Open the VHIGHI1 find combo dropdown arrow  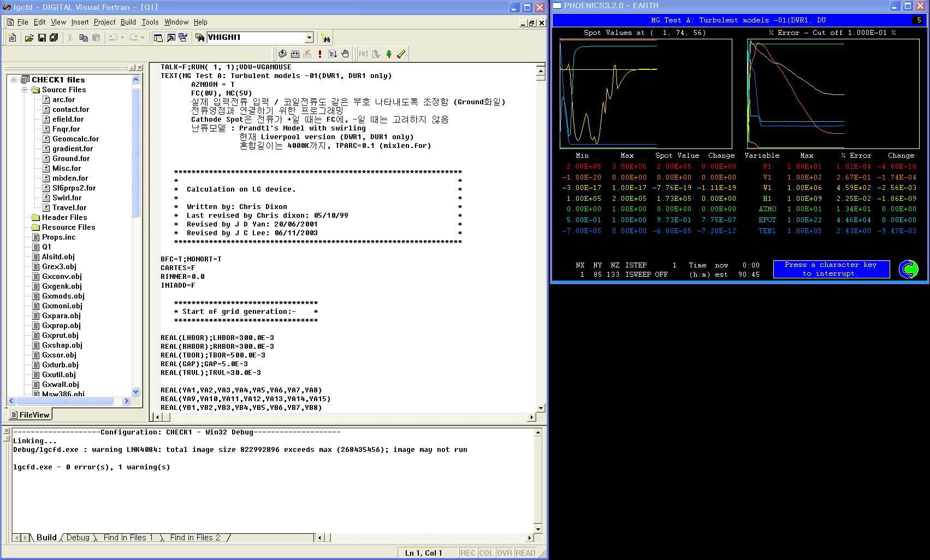tap(309, 38)
